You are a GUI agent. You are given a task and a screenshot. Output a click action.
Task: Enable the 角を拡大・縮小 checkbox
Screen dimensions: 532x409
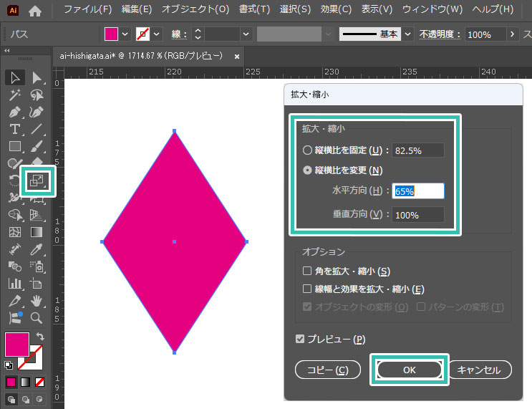point(308,271)
